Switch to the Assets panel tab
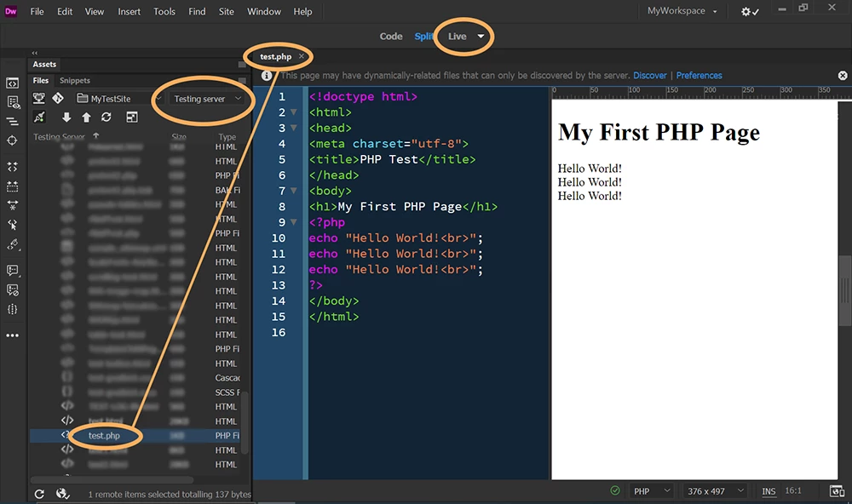 coord(44,64)
